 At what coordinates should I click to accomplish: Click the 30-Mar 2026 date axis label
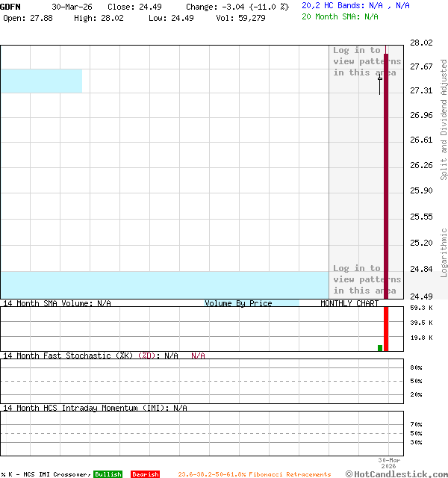[390, 464]
